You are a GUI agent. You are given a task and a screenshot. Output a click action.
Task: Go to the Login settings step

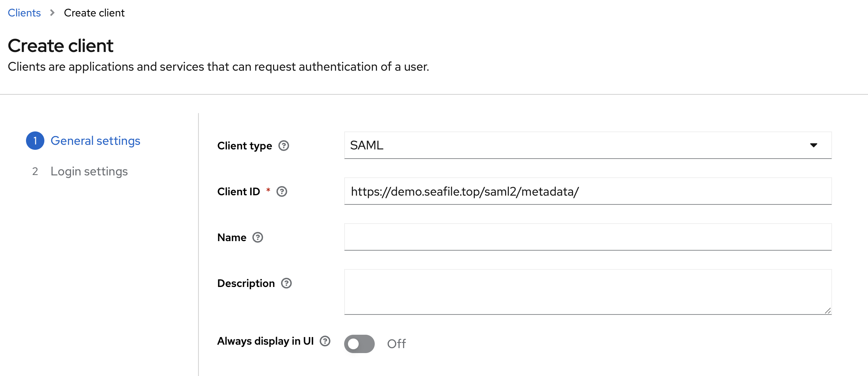pos(89,171)
